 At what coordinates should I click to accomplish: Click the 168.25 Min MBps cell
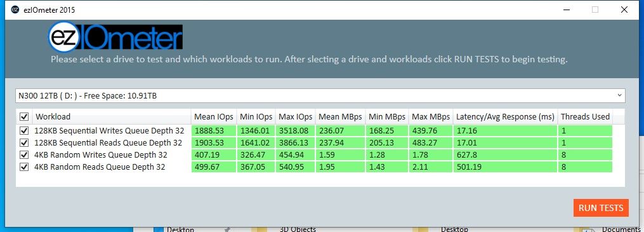click(387, 131)
